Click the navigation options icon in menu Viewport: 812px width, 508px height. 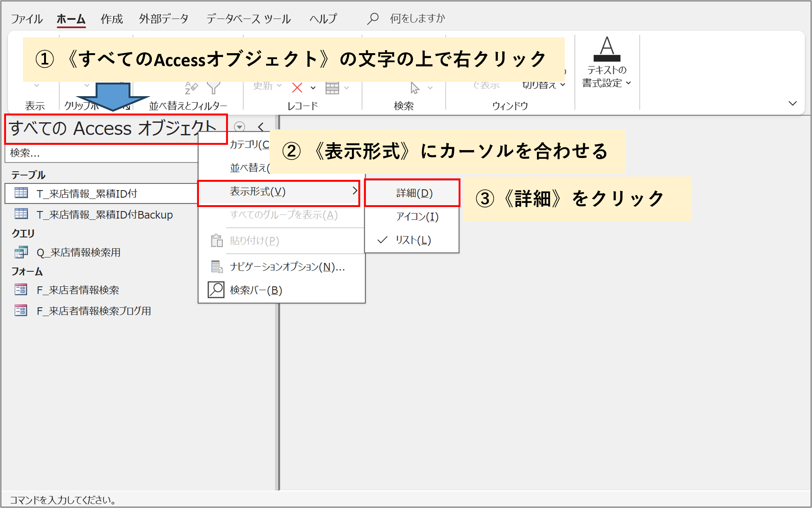coord(217,267)
